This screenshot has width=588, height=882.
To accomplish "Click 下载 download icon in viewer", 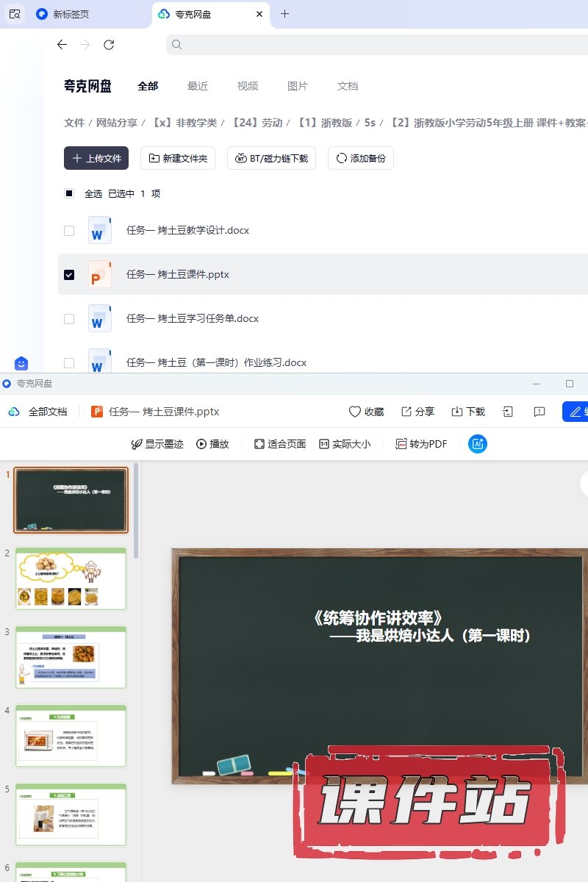I will click(457, 412).
